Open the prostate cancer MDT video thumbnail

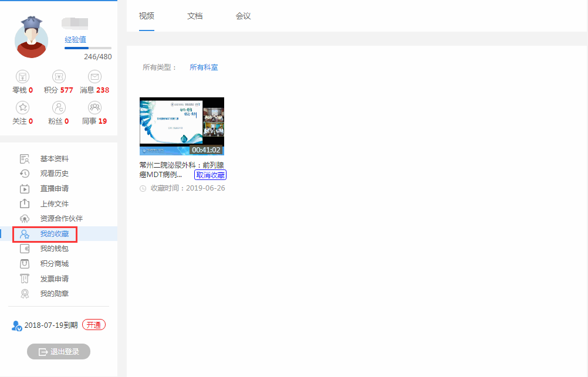point(182,126)
